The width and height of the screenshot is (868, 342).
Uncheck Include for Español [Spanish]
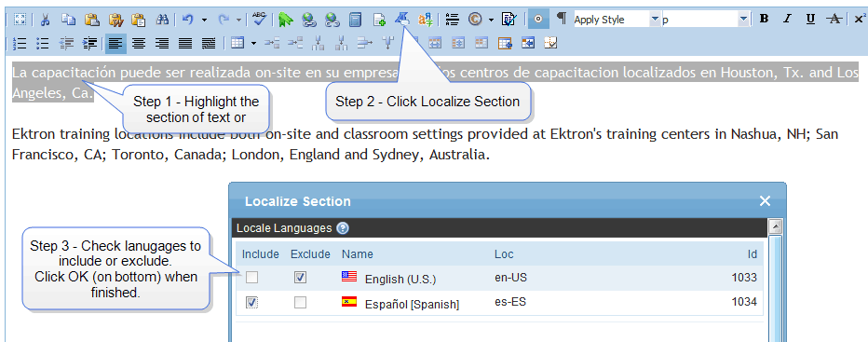[x=251, y=303]
